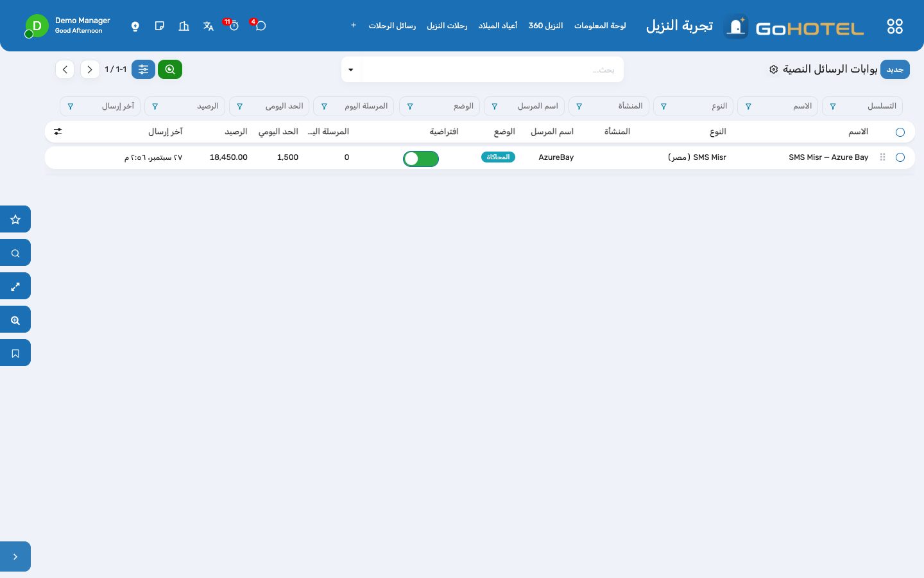This screenshot has height=578, width=924.
Task: Click the ٢٧ سبتمبر last sent date cell
Action: click(153, 157)
